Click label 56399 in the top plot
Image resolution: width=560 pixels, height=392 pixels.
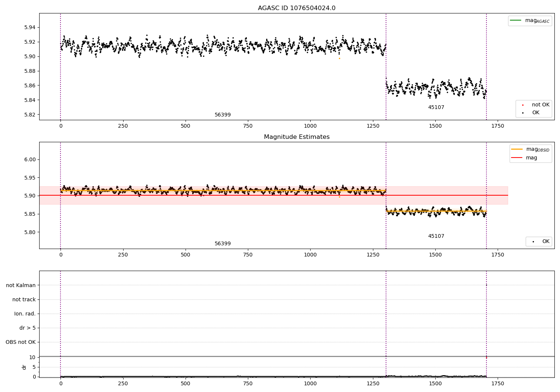pyautogui.click(x=223, y=115)
